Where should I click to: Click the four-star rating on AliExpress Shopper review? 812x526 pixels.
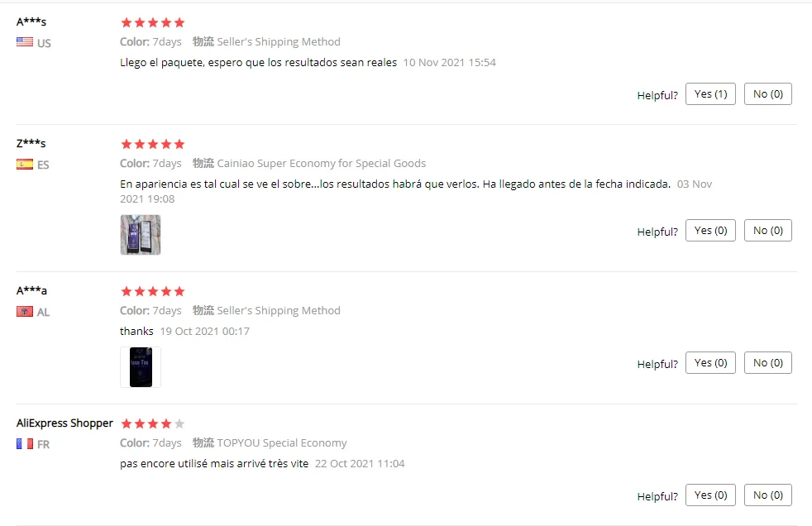pos(152,423)
